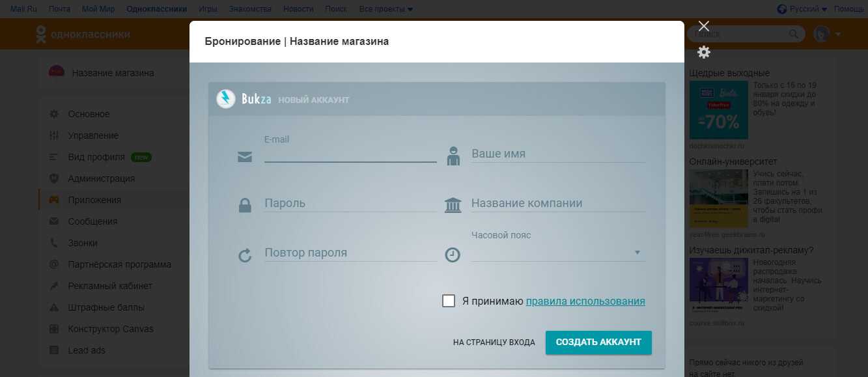
Task: Open the Часовой пояс dropdown
Action: pyautogui.click(x=558, y=253)
